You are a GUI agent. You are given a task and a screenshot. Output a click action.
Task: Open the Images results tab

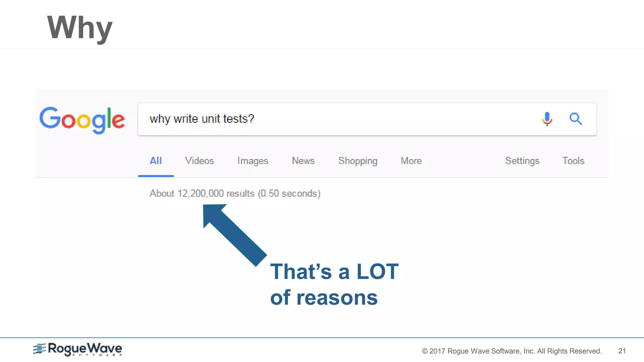[x=253, y=161]
